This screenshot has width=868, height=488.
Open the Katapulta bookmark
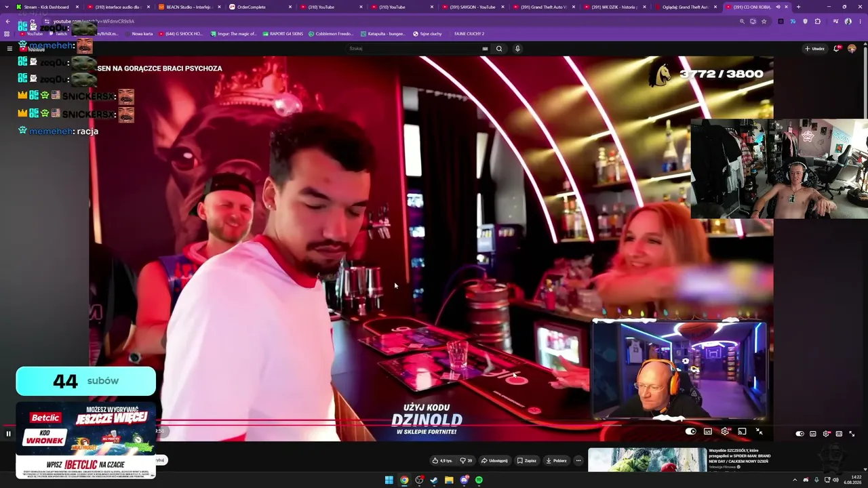pos(382,33)
